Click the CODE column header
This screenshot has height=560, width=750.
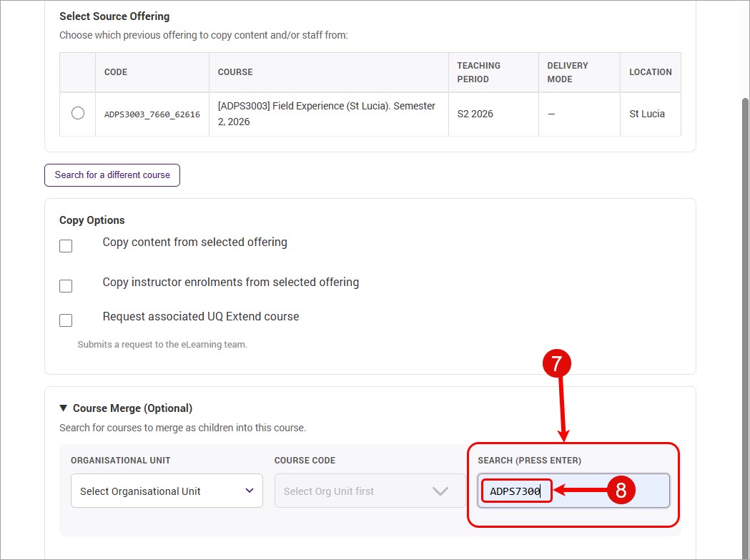click(152, 72)
